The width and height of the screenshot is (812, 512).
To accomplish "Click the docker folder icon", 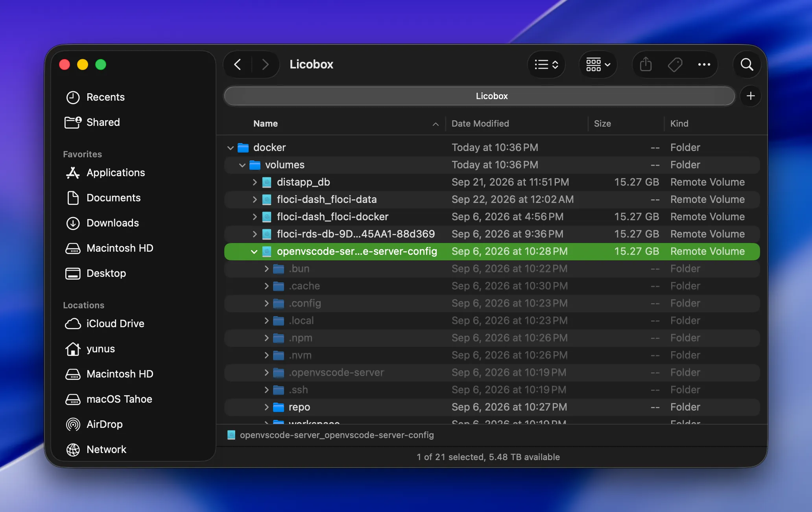I will tap(243, 147).
